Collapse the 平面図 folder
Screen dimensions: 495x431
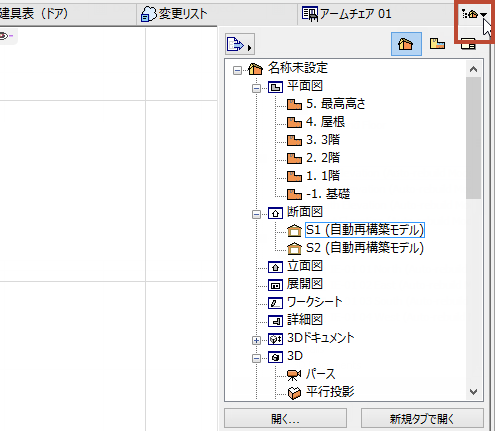256,88
